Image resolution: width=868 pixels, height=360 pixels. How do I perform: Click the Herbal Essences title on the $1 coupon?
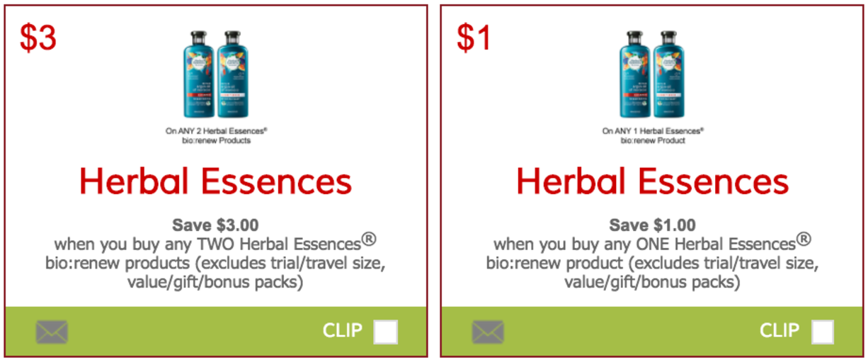click(x=652, y=181)
